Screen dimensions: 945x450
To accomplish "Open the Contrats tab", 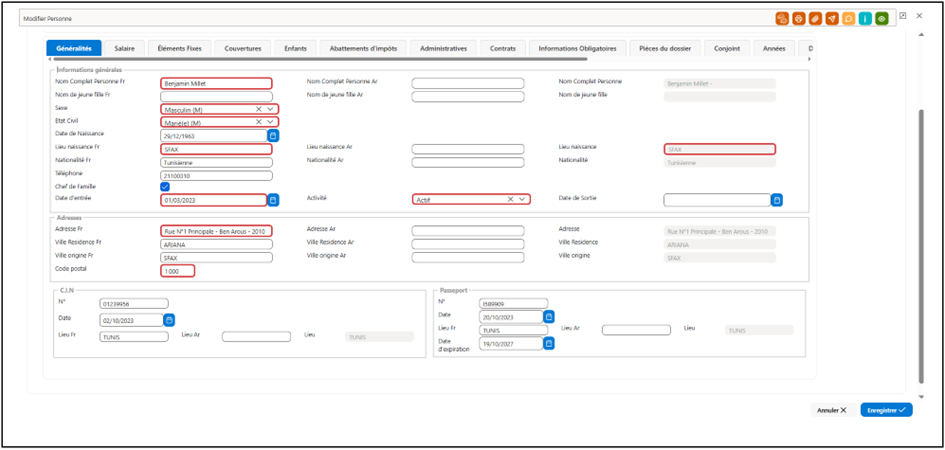I will pyautogui.click(x=503, y=48).
